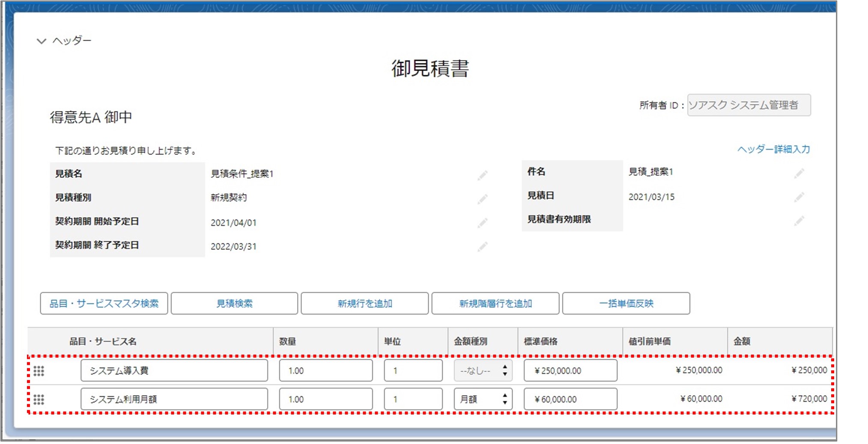Screen dimensions: 868x444
Task: Click the 値引前単価 column header
Action: [x=650, y=341]
